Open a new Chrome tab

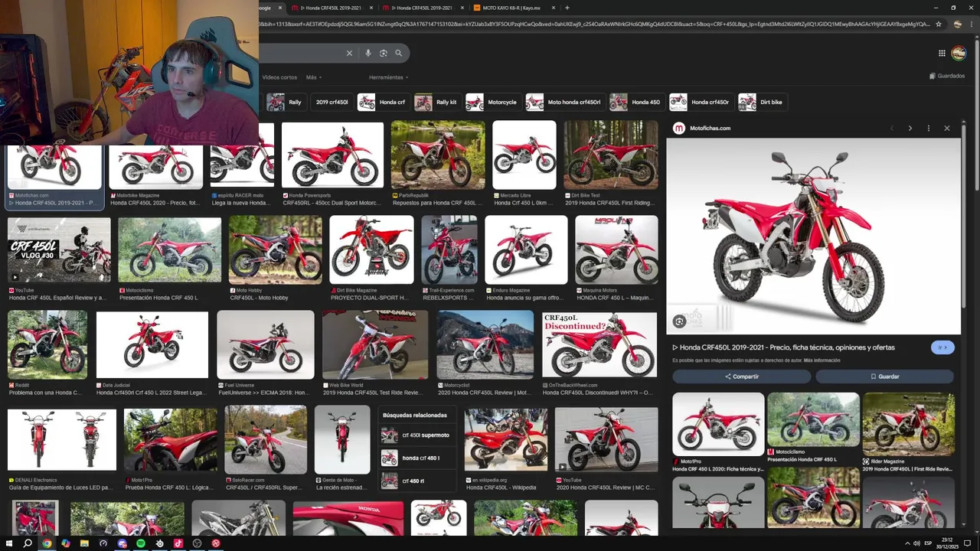tap(567, 8)
